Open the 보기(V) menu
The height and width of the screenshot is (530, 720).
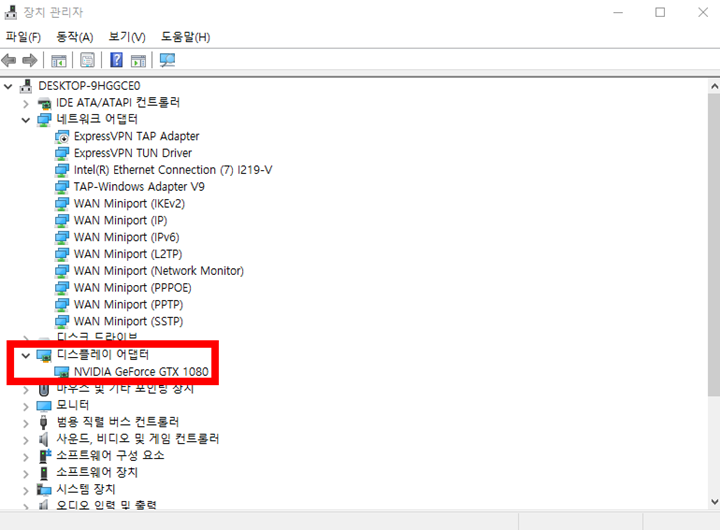[127, 37]
